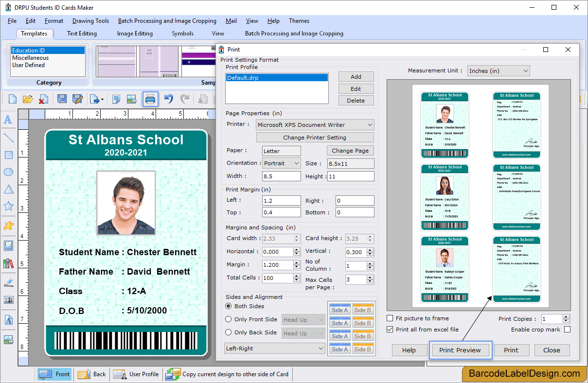This screenshot has width=588, height=383.
Task: Switch to the Text Editing tab
Action: click(x=82, y=34)
